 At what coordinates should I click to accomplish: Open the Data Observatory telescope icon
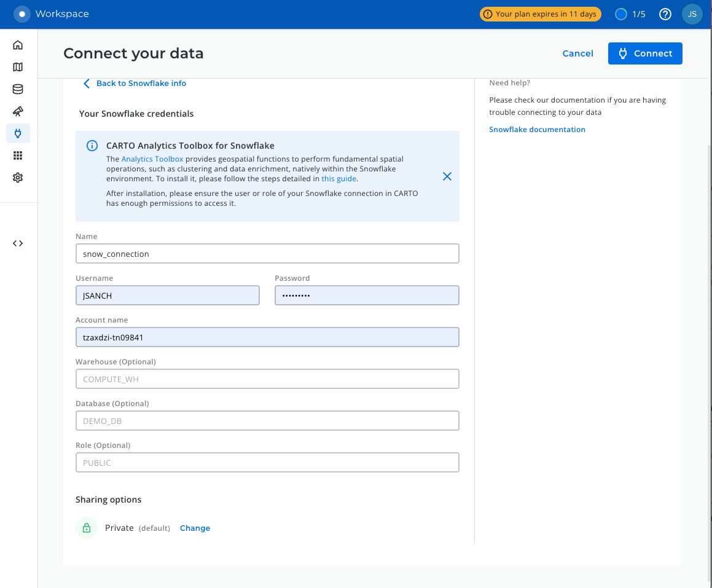[18, 111]
